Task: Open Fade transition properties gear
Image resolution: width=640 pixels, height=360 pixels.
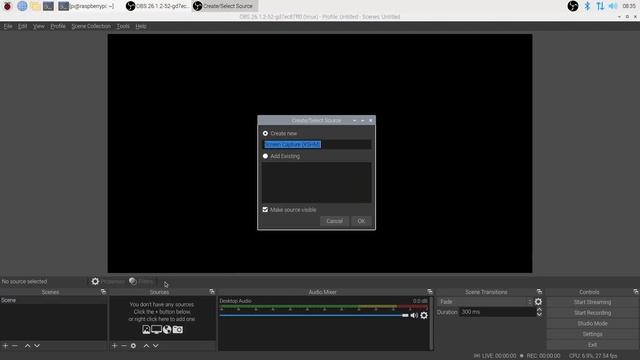Action: coord(538,302)
